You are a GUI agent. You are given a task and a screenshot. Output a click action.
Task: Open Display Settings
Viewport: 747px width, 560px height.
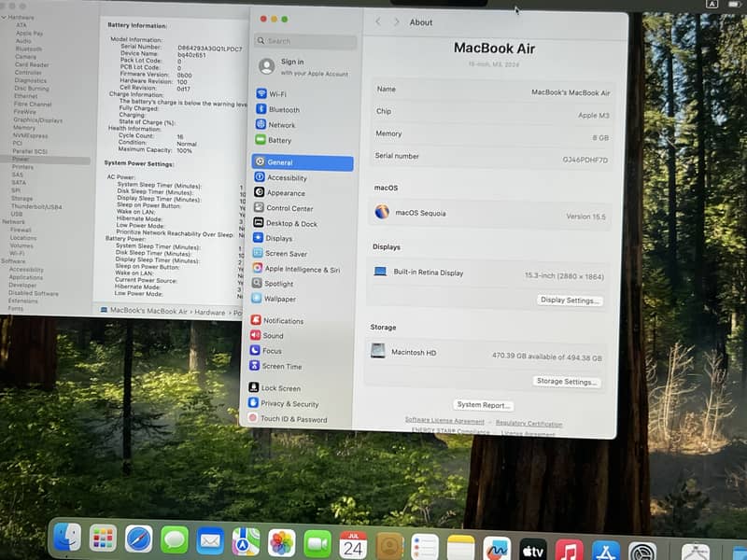tap(570, 300)
